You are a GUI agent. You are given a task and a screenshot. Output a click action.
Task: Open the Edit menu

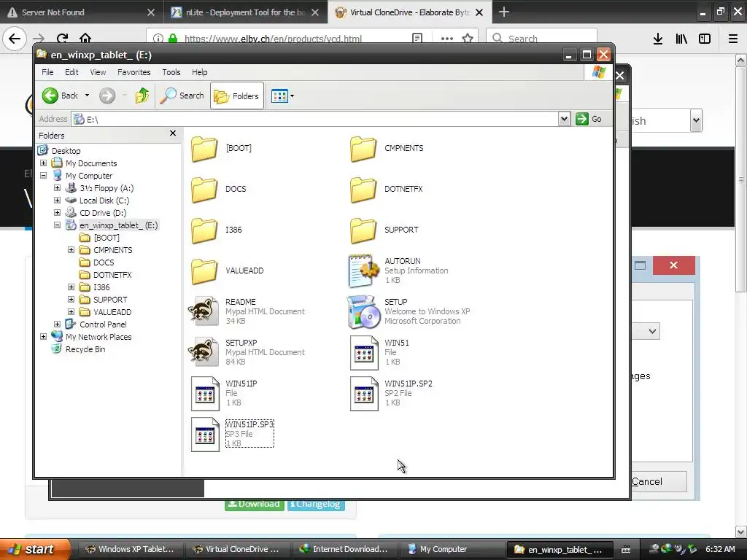tap(72, 72)
